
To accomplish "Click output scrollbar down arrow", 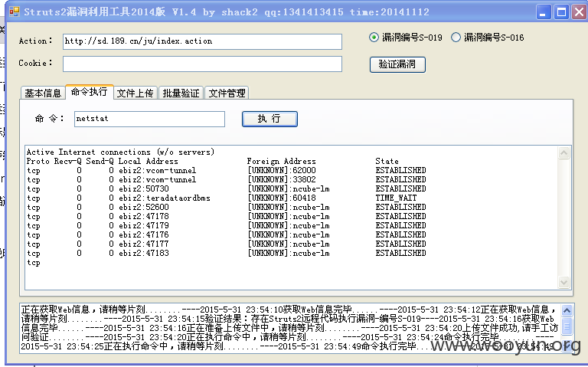I will pos(563,282).
